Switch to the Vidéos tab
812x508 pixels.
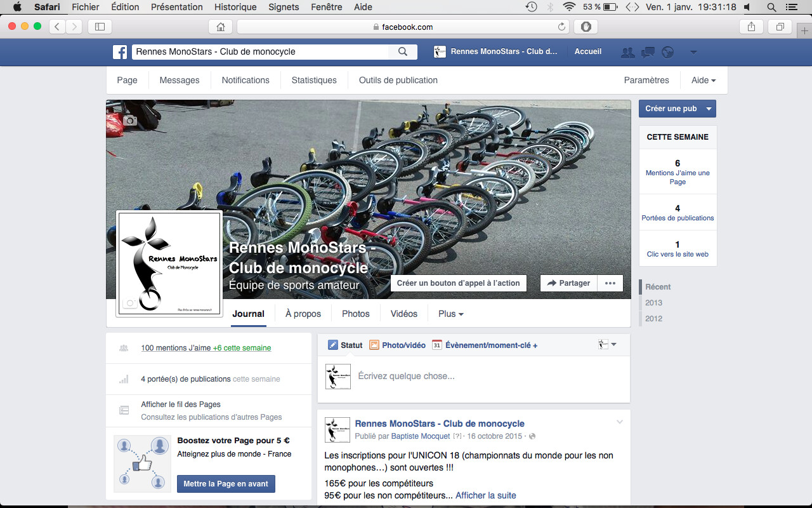404,314
